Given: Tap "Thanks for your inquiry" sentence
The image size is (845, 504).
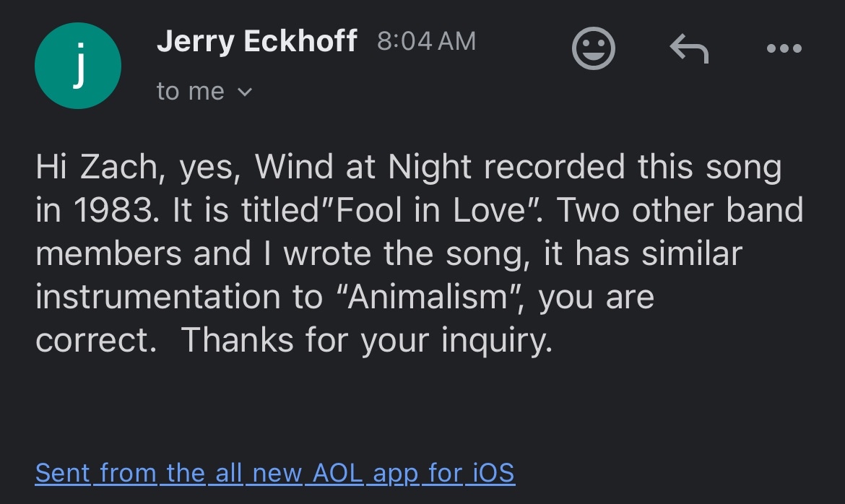Looking at the screenshot, I should (367, 341).
